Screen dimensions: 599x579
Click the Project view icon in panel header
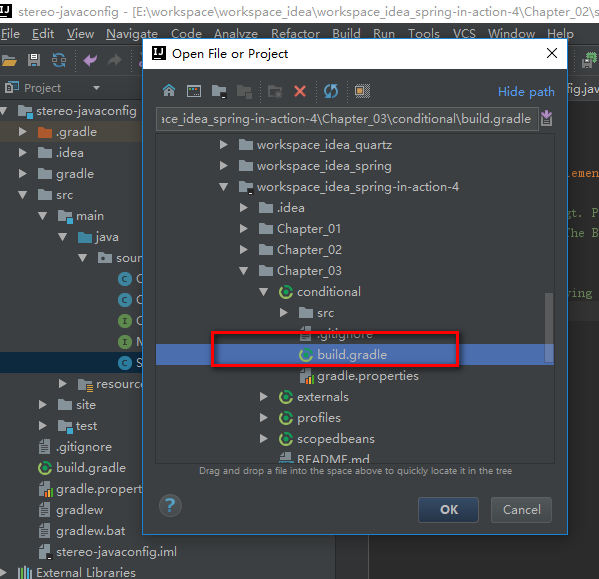coord(12,88)
